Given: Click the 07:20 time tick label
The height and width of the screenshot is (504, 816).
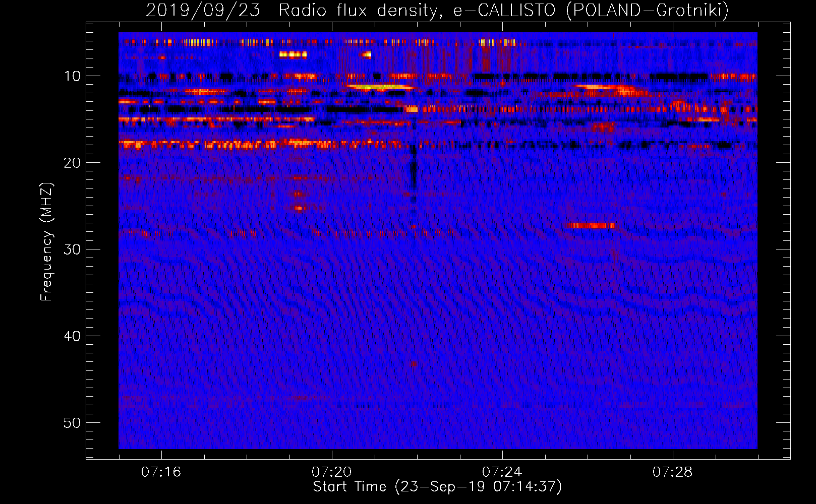Looking at the screenshot, I should [332, 472].
